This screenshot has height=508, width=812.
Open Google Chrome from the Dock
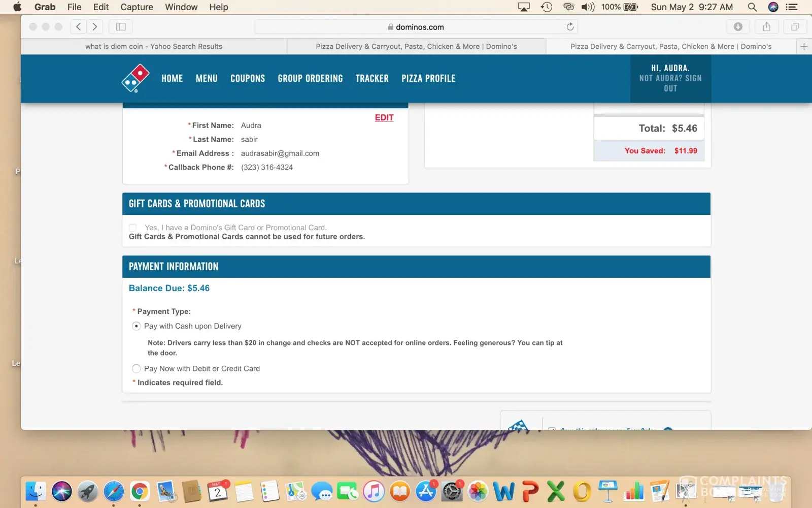[x=140, y=491]
